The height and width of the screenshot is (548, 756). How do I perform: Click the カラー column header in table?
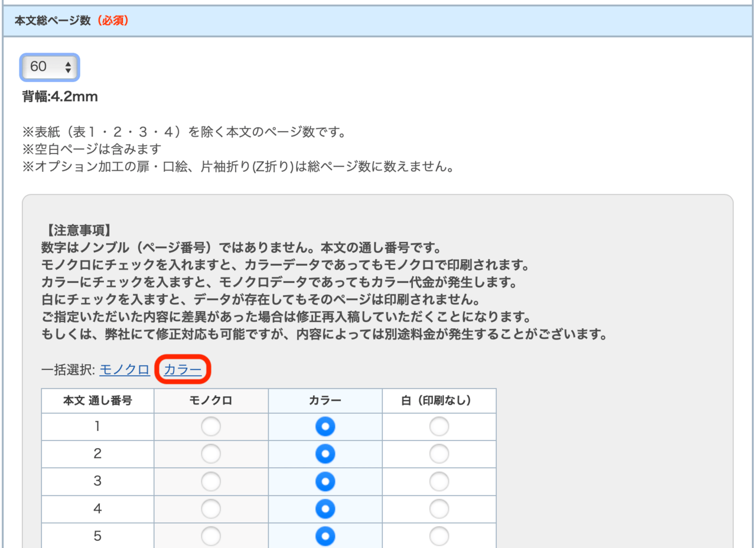click(x=325, y=401)
